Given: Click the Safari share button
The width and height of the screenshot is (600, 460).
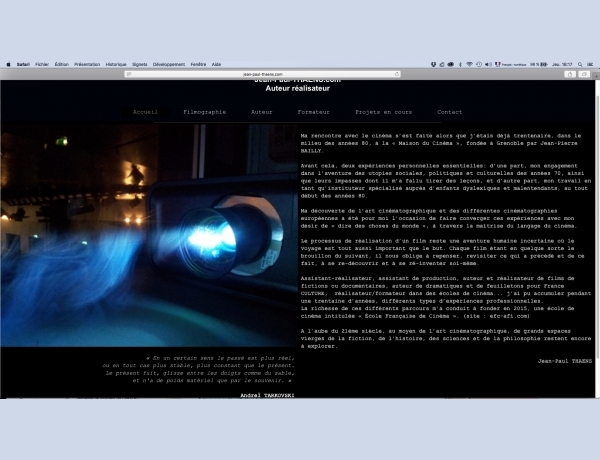Looking at the screenshot, I should click(x=570, y=74).
